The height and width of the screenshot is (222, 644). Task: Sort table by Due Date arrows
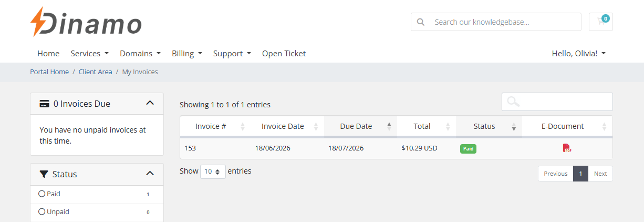[x=389, y=126]
